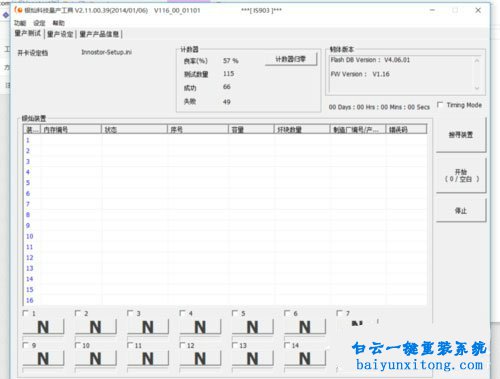Viewport: 500px width, 379px height.
Task: Click the 制造厂编号/产... column header
Action: (x=358, y=129)
